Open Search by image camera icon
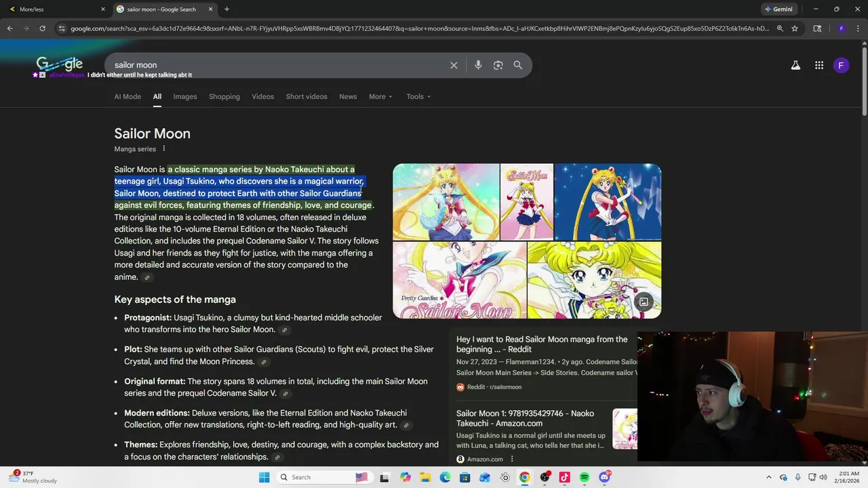 click(x=498, y=65)
